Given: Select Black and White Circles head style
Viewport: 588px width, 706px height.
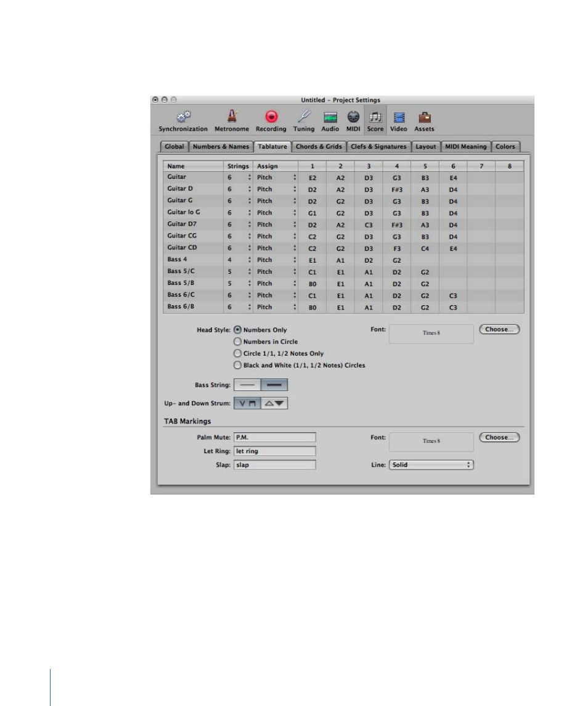Looking at the screenshot, I should [x=238, y=364].
